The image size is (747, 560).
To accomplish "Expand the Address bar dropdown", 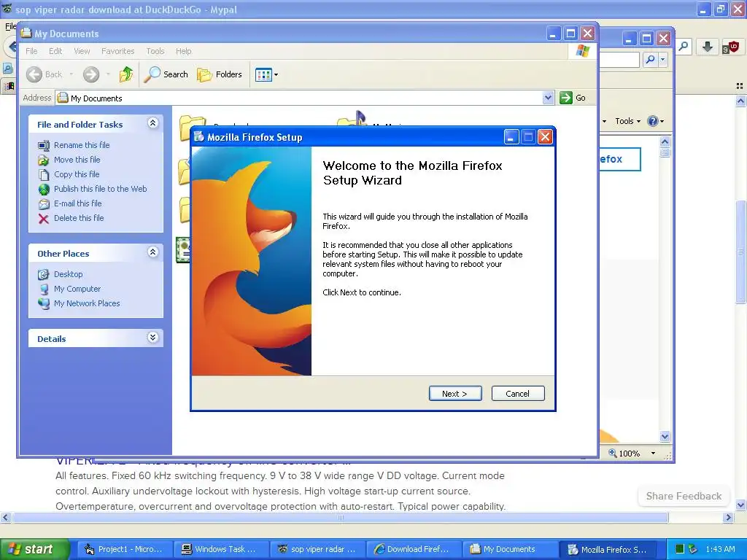I will [x=548, y=98].
